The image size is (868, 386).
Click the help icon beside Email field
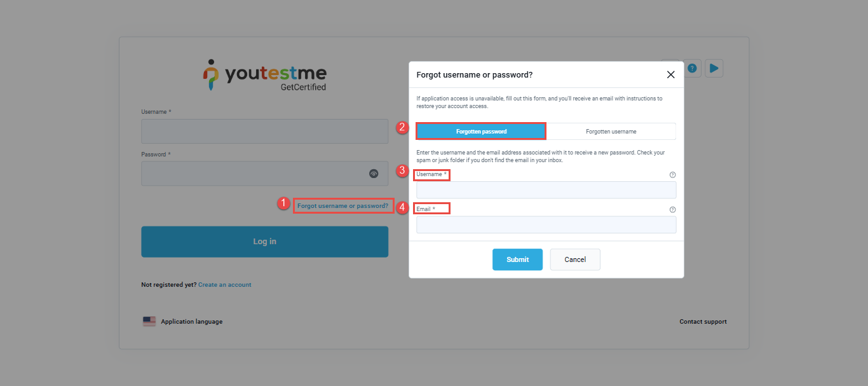tap(672, 209)
